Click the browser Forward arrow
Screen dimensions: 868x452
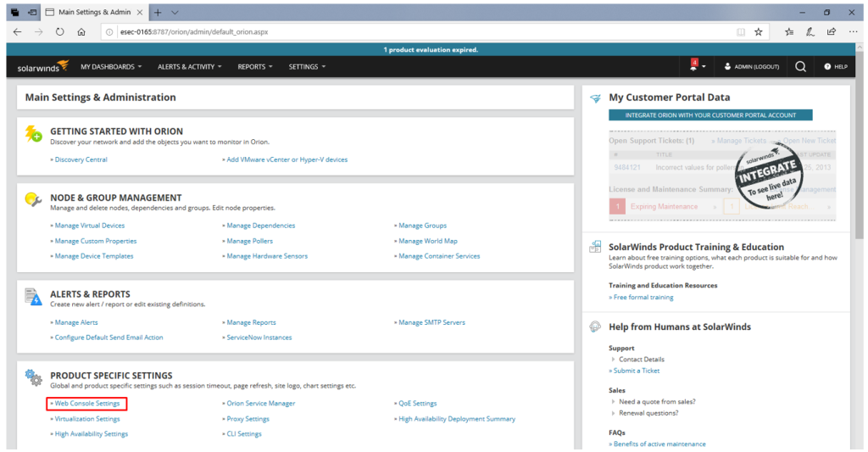(x=38, y=31)
